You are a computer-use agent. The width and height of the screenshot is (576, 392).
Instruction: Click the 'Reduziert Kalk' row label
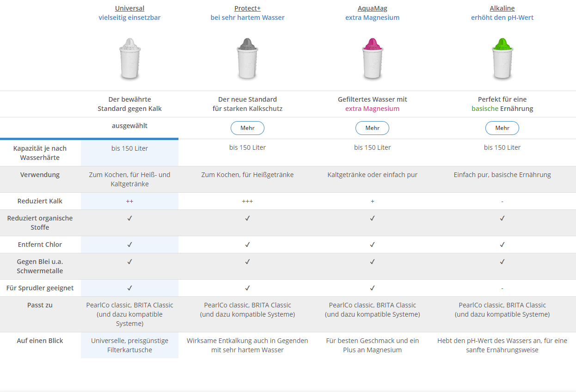[40, 201]
